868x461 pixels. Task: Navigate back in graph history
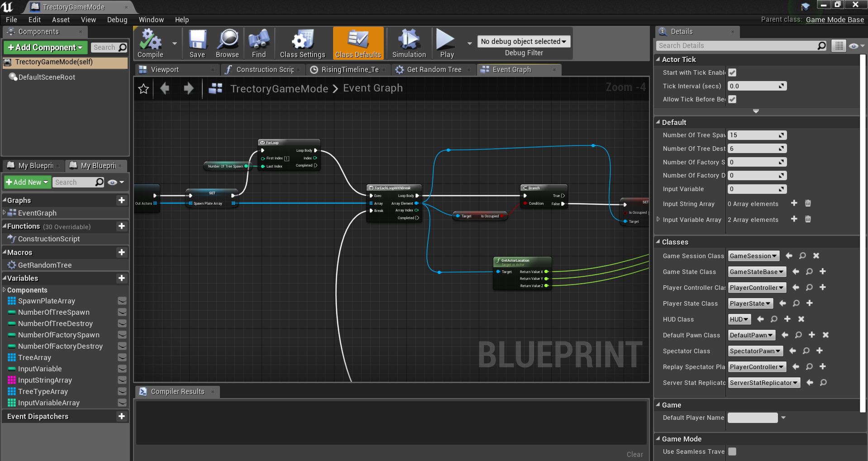coord(165,88)
